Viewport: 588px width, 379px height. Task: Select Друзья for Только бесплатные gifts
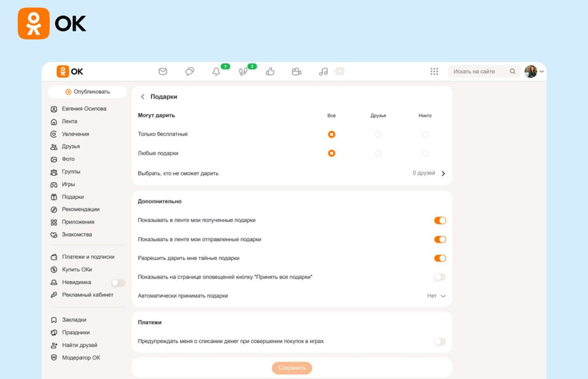tap(378, 134)
